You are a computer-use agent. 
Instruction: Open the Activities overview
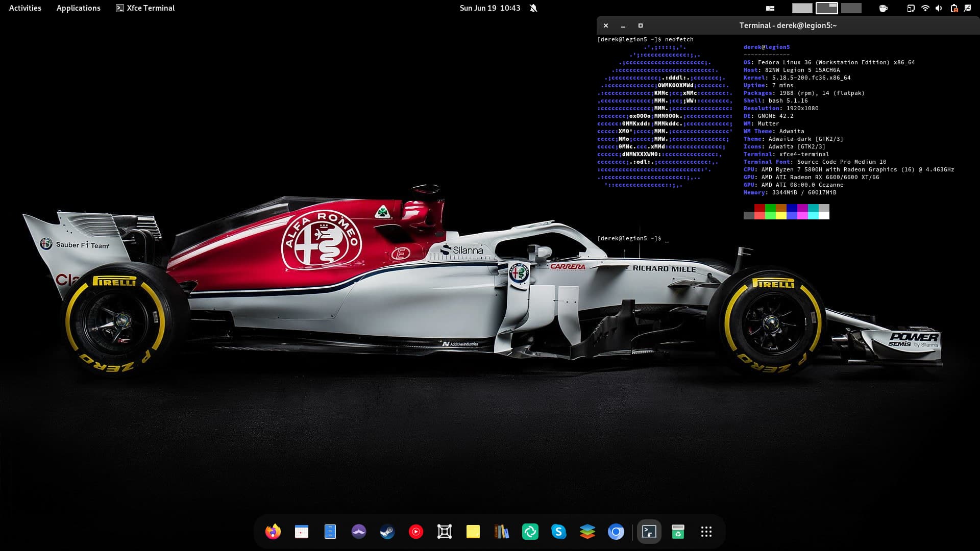[x=25, y=8]
